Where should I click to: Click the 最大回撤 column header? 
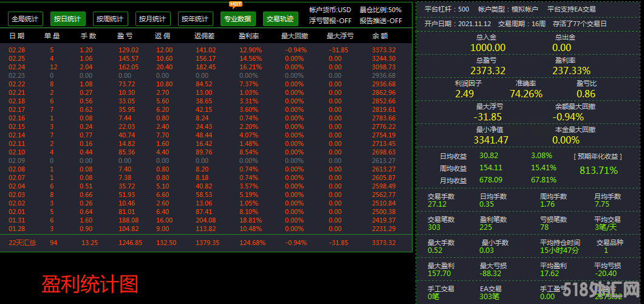(x=295, y=36)
